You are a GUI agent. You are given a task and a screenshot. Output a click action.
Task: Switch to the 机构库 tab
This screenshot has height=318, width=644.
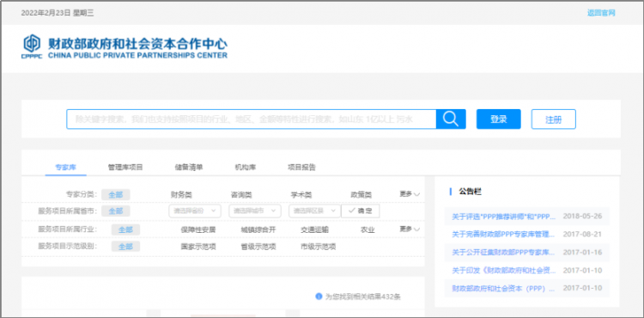point(246,168)
